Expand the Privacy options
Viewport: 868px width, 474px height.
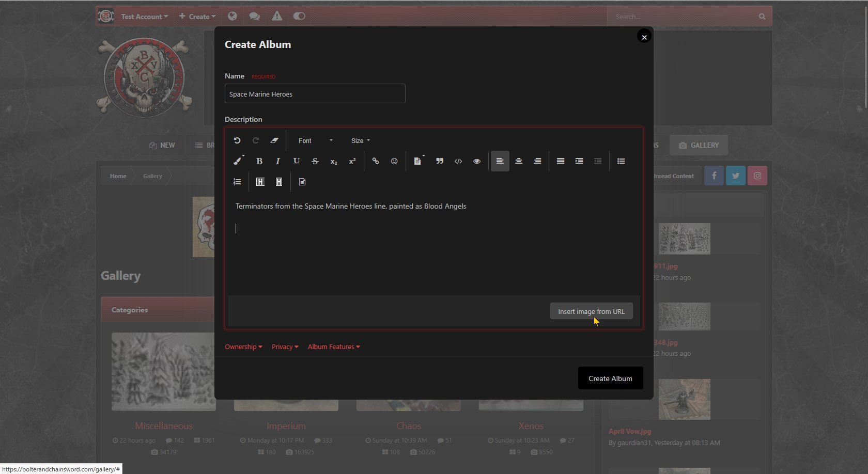coord(285,346)
